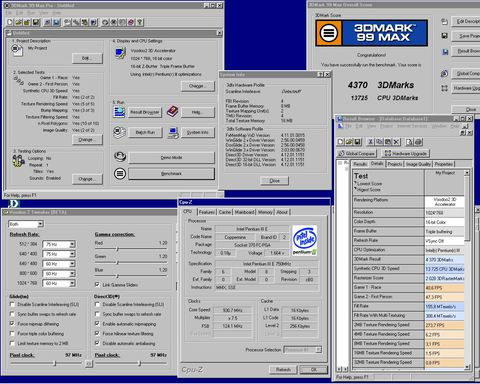Image resolution: width=480 pixels, height=384 pixels.
Task: Click the Display and CPU Settings monitor icon
Action: 120,53
